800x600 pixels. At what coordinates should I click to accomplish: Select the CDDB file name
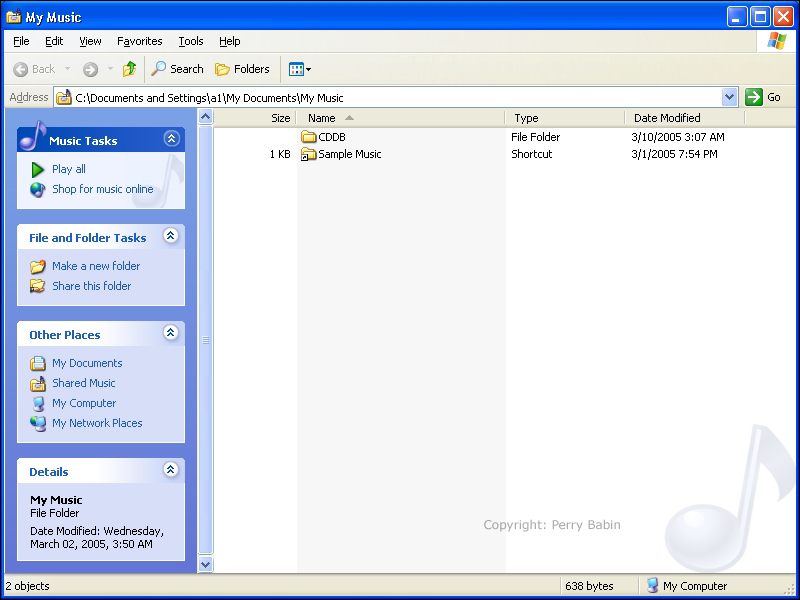(x=332, y=137)
